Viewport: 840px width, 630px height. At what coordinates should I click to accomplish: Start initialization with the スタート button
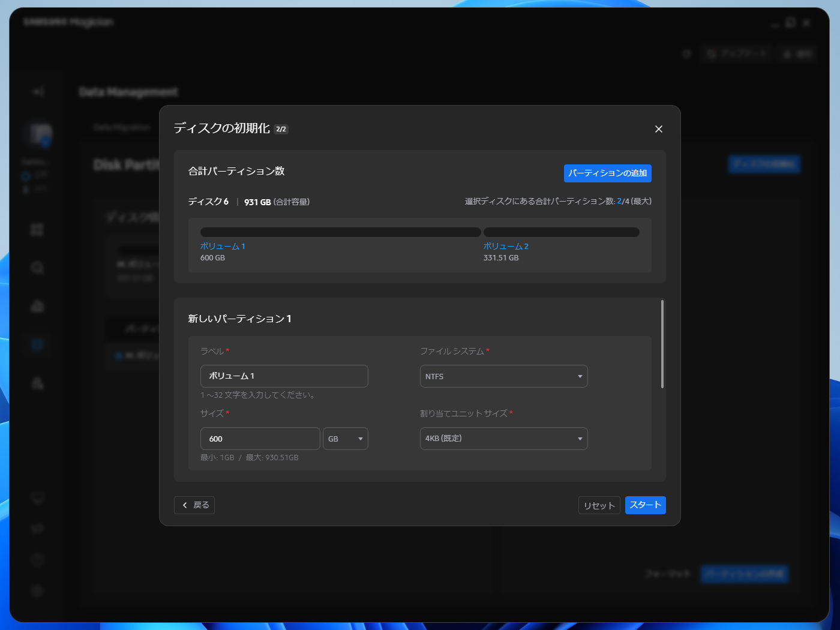tap(646, 505)
